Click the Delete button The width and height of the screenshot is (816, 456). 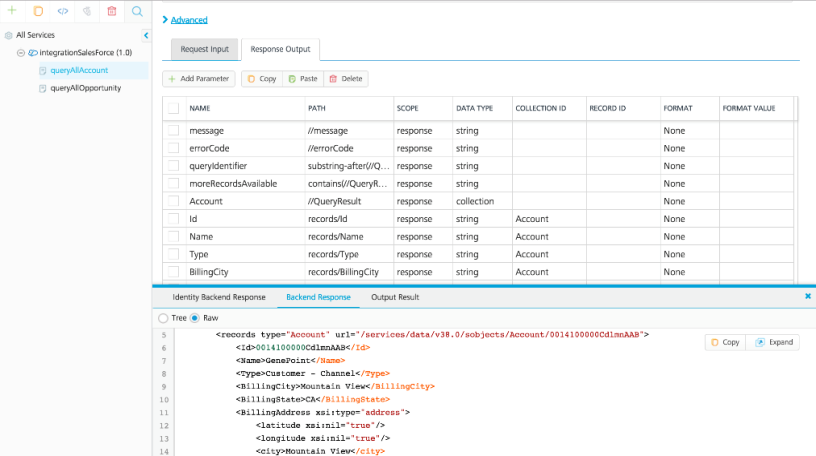tap(346, 79)
